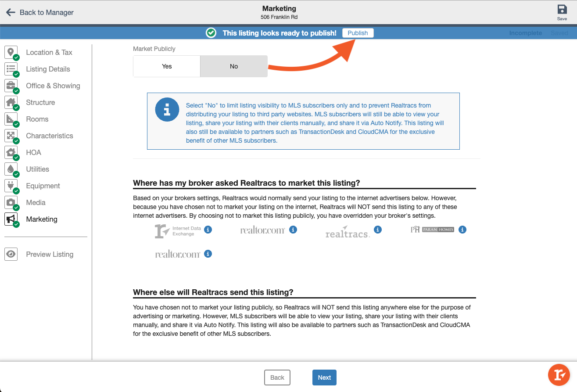Click the Incomplete status text
The width and height of the screenshot is (577, 392).
coord(526,33)
